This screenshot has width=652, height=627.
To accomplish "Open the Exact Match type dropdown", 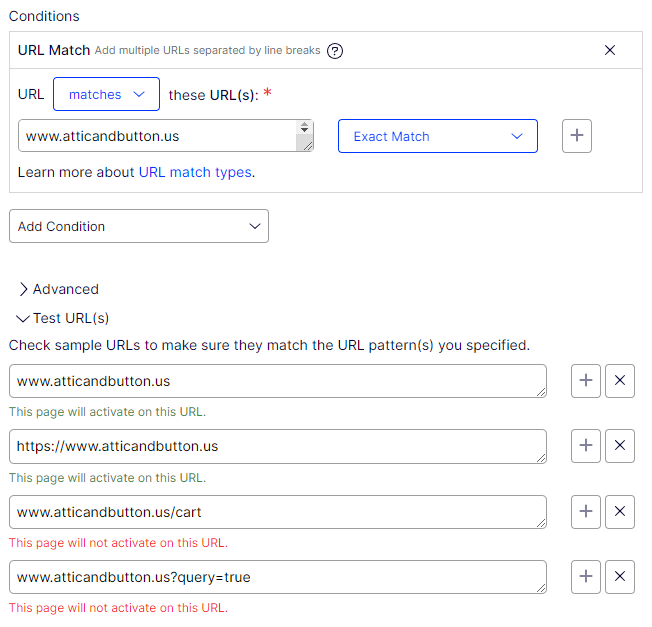I will [x=437, y=136].
